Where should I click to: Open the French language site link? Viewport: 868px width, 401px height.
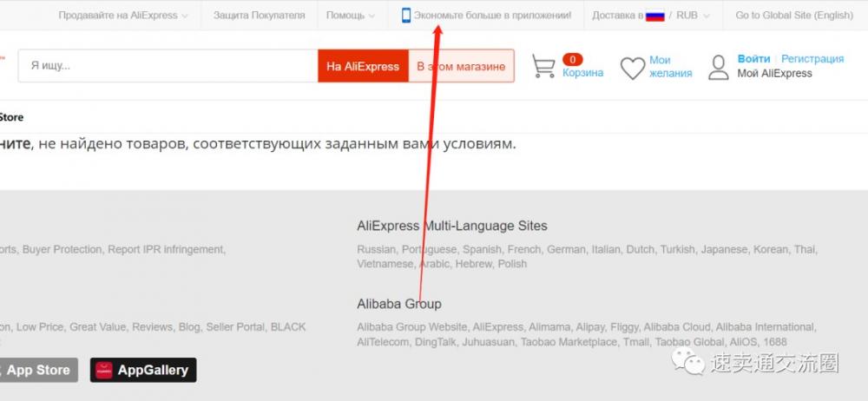pyautogui.click(x=523, y=250)
